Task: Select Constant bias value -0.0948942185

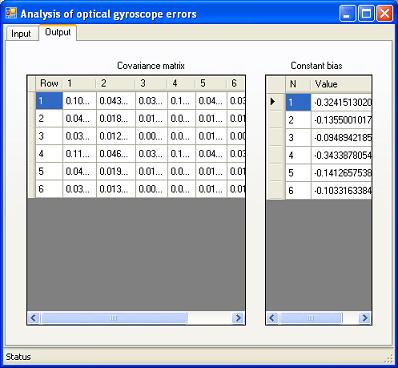Action: [x=341, y=137]
